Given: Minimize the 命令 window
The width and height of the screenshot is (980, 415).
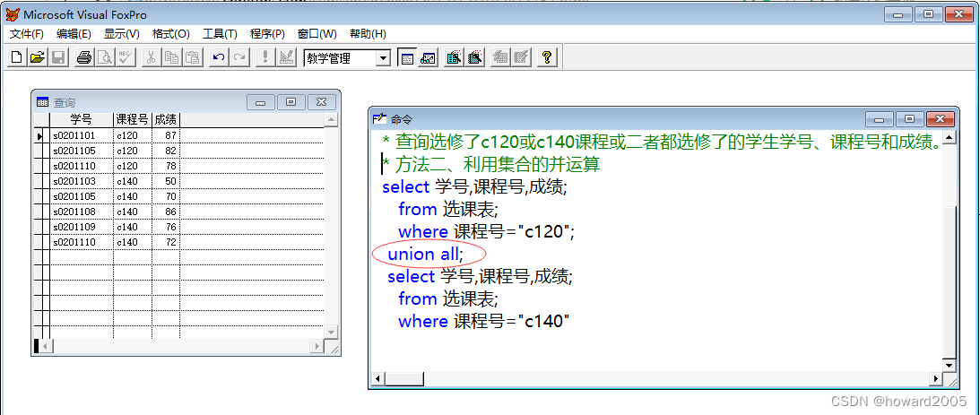Looking at the screenshot, I should tap(880, 118).
